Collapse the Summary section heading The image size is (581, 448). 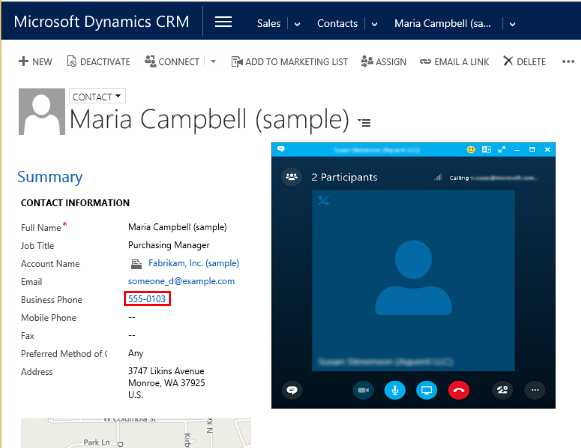click(50, 177)
